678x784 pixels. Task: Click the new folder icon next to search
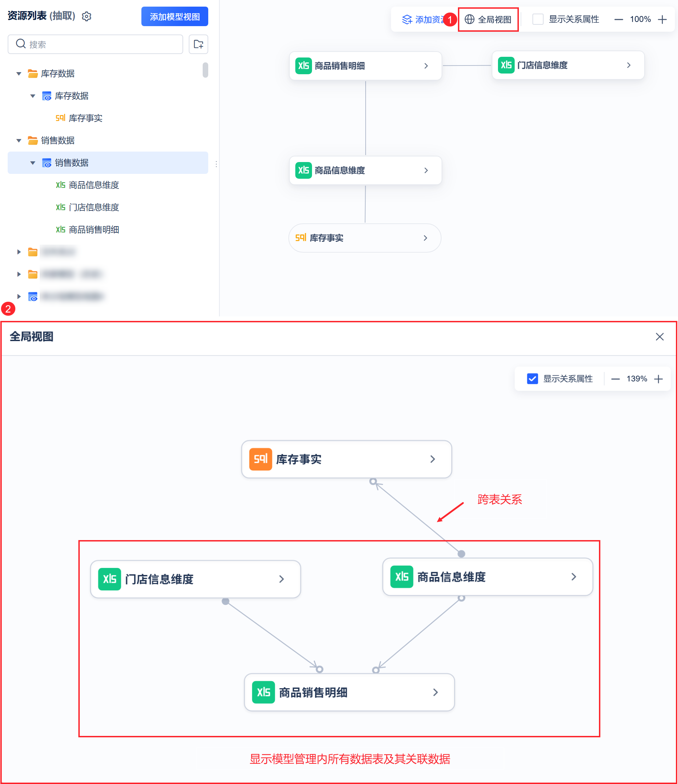pyautogui.click(x=198, y=44)
